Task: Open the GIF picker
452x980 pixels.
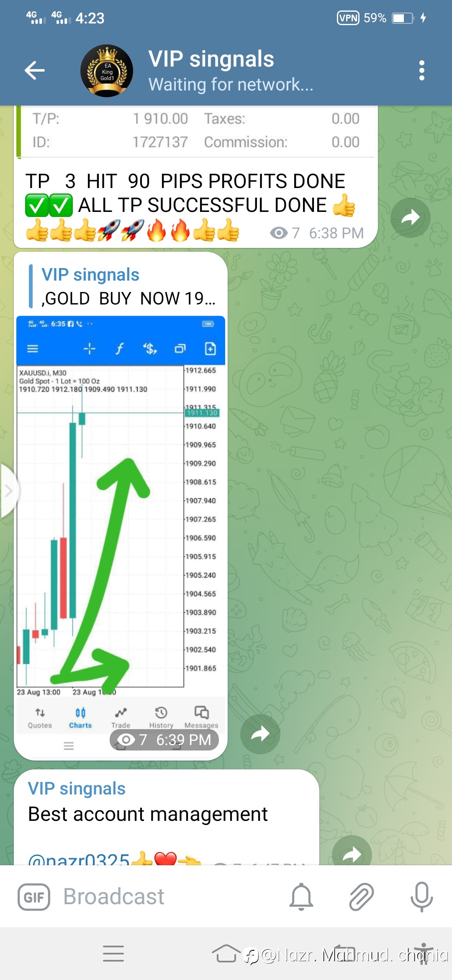Action: [34, 897]
